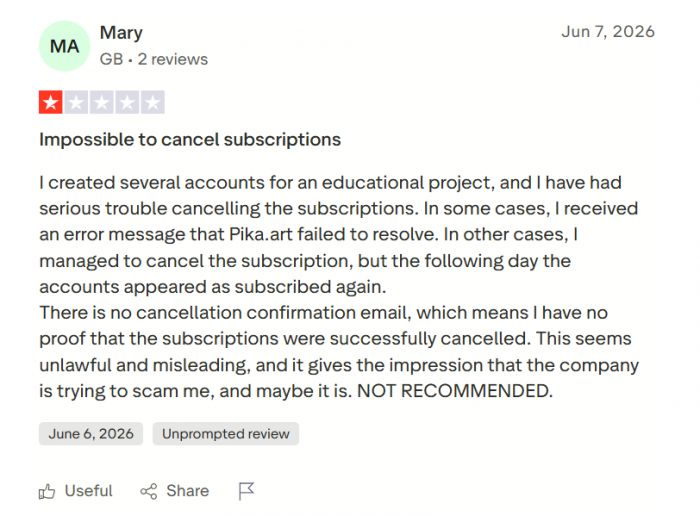The width and height of the screenshot is (700, 516).
Task: Click the red first star rating
Action: click(50, 102)
